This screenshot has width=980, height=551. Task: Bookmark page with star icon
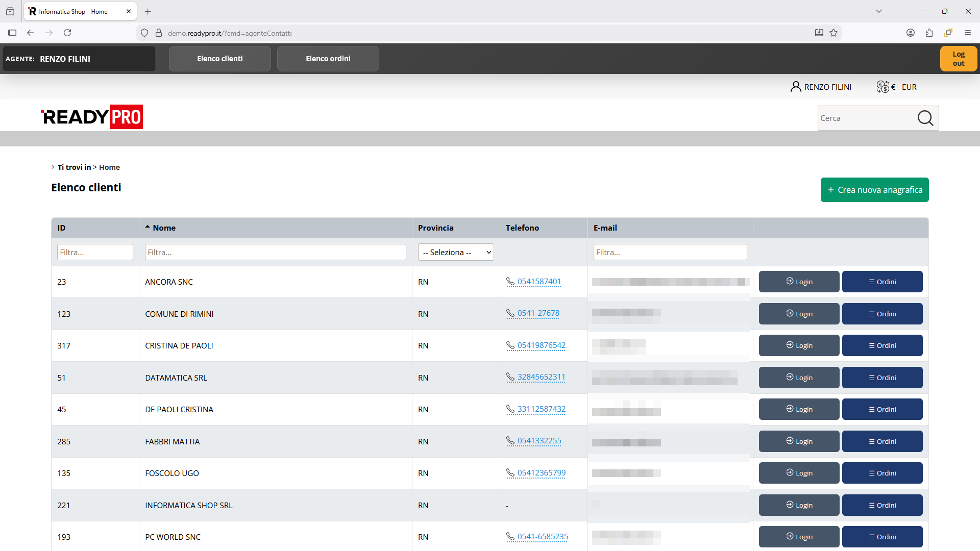pyautogui.click(x=834, y=33)
